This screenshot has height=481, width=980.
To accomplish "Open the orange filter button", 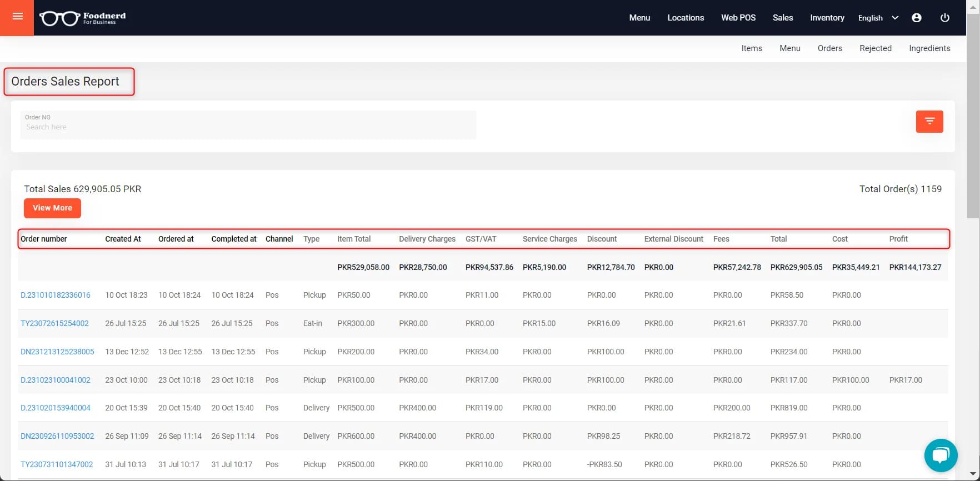I will pos(929,122).
